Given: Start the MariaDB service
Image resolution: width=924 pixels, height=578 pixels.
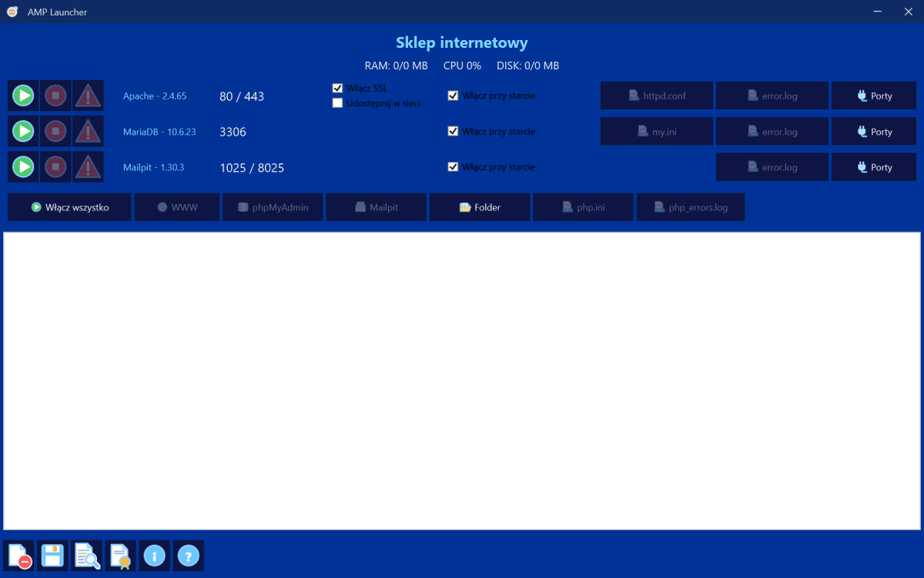Looking at the screenshot, I should 23,132.
